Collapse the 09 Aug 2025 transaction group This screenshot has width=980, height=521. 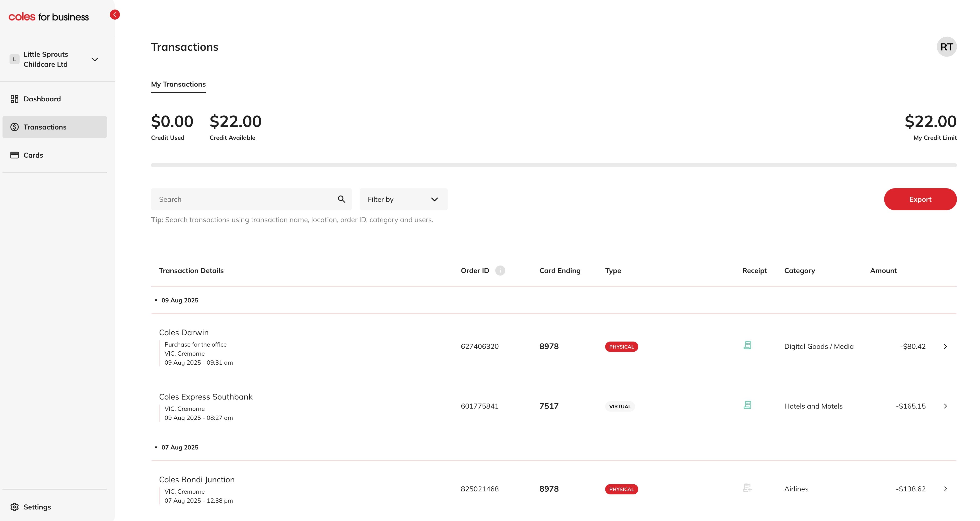point(156,300)
